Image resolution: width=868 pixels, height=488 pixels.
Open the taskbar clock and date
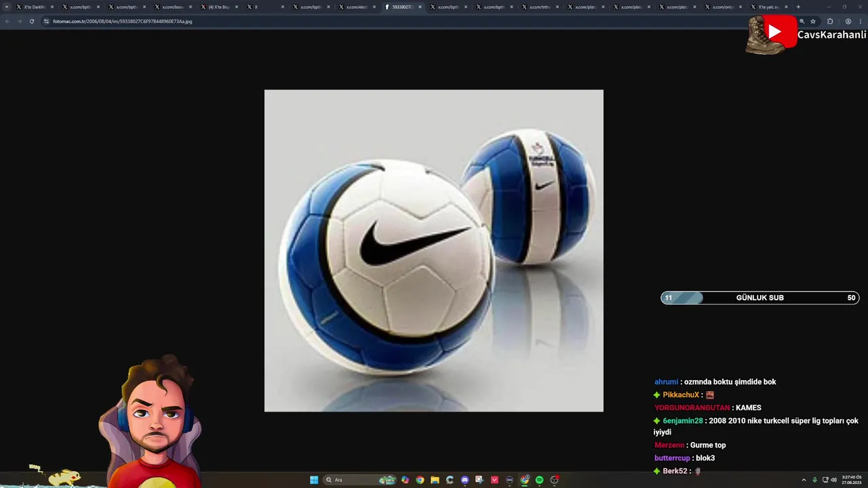click(851, 480)
